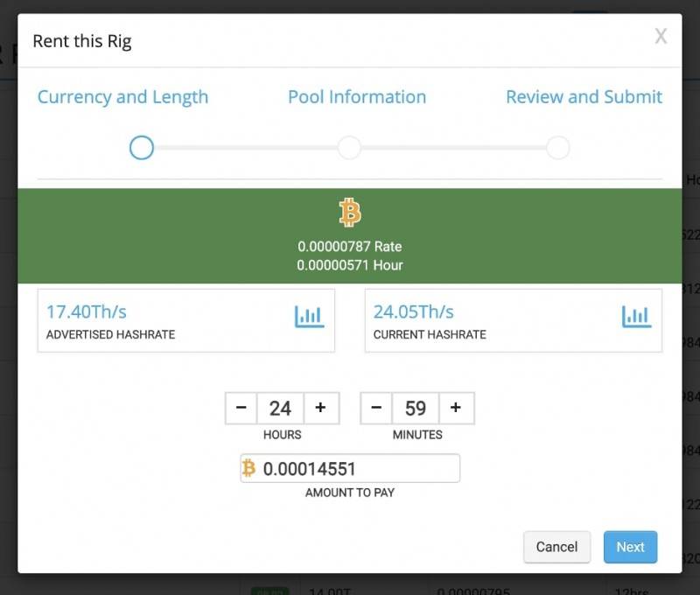Focus the hours value field showing 24
This screenshot has height=595, width=700.
pos(280,408)
